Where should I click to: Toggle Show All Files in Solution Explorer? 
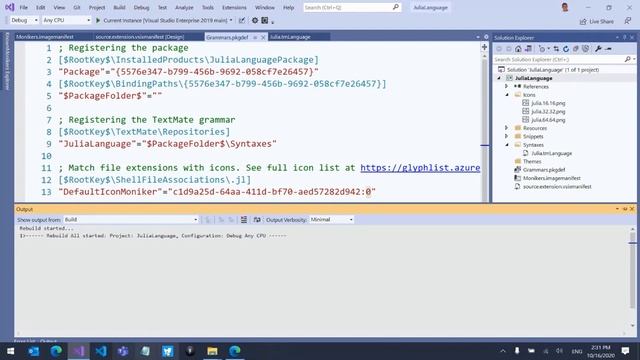click(x=585, y=49)
